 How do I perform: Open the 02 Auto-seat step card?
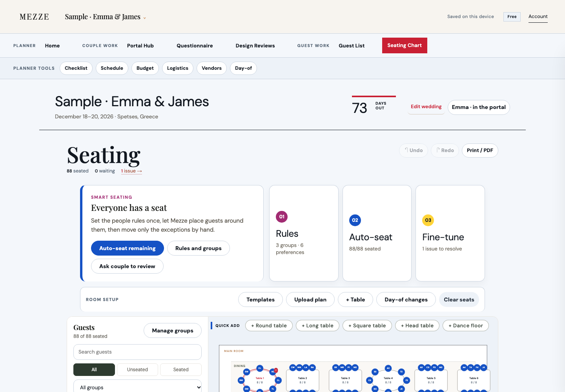[x=377, y=233]
